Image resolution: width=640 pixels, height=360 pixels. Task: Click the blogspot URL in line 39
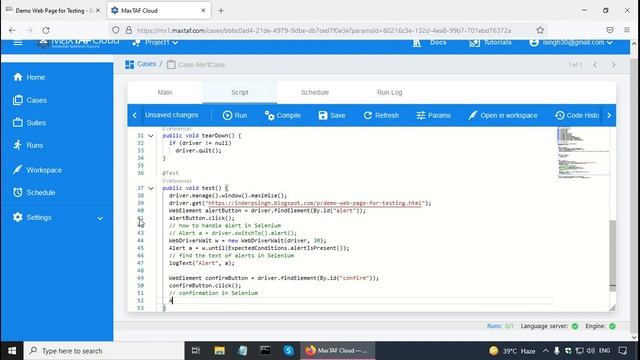pos(315,203)
